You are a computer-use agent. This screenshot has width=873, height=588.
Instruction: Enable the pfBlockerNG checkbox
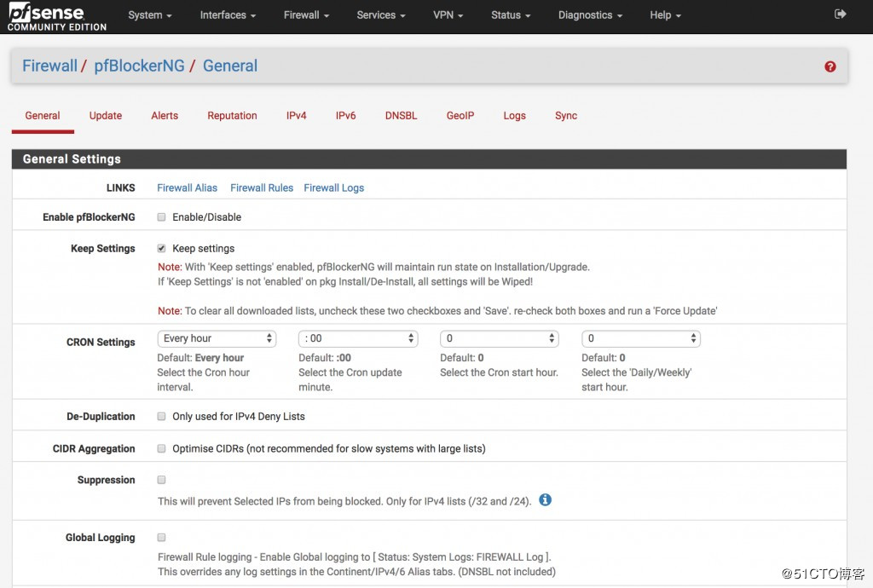[161, 217]
